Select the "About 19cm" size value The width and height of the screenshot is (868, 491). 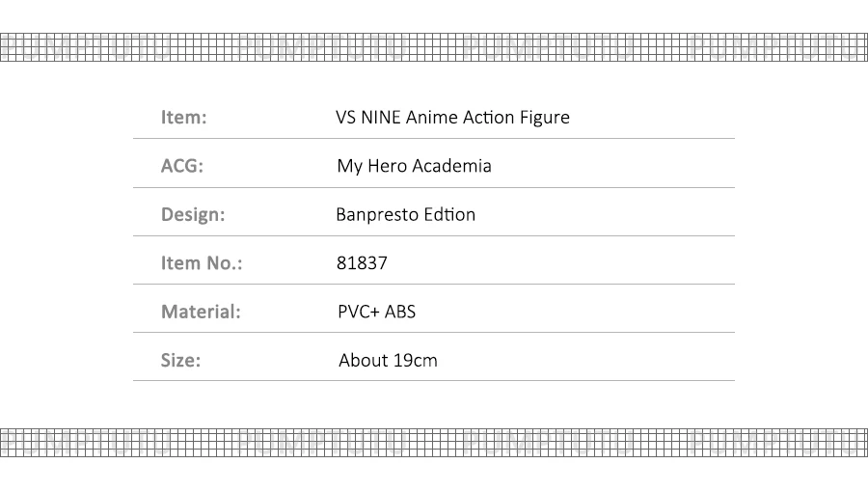tap(388, 361)
